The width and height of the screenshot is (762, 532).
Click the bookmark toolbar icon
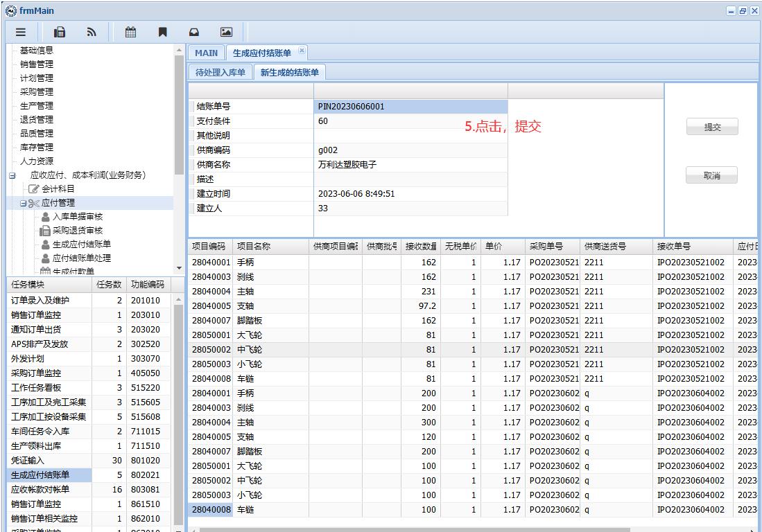[163, 32]
